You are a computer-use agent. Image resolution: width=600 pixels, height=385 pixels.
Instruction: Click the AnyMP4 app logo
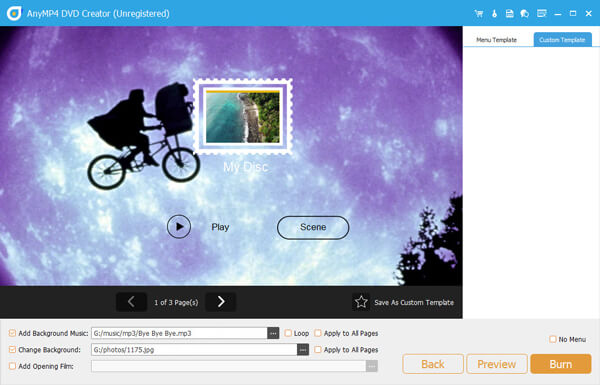click(14, 13)
